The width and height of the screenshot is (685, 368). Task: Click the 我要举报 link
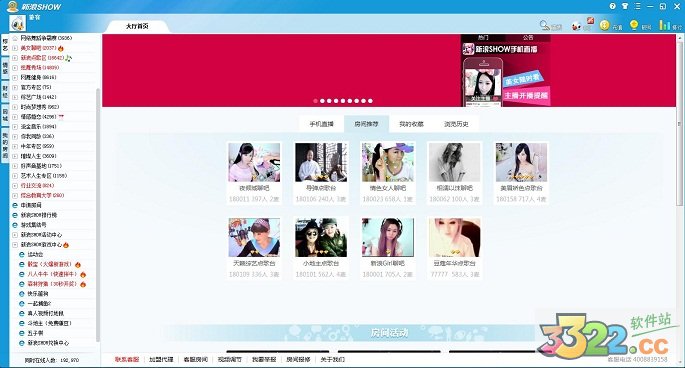coord(264,359)
